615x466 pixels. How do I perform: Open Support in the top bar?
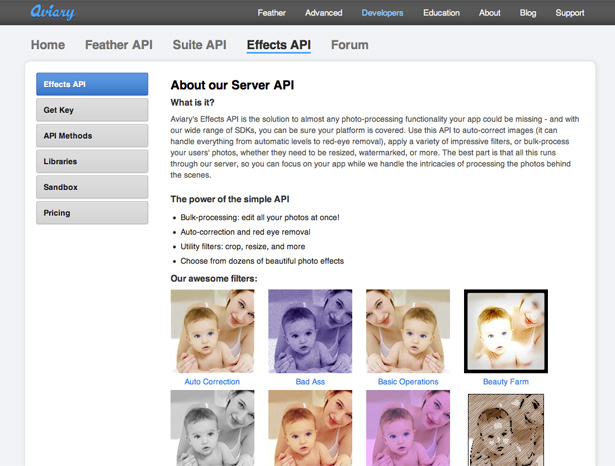(570, 13)
